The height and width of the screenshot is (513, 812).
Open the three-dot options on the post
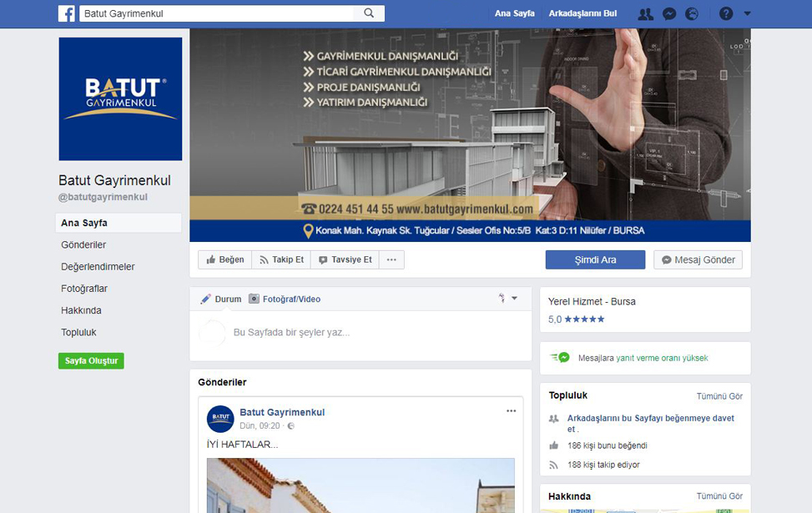click(x=511, y=411)
